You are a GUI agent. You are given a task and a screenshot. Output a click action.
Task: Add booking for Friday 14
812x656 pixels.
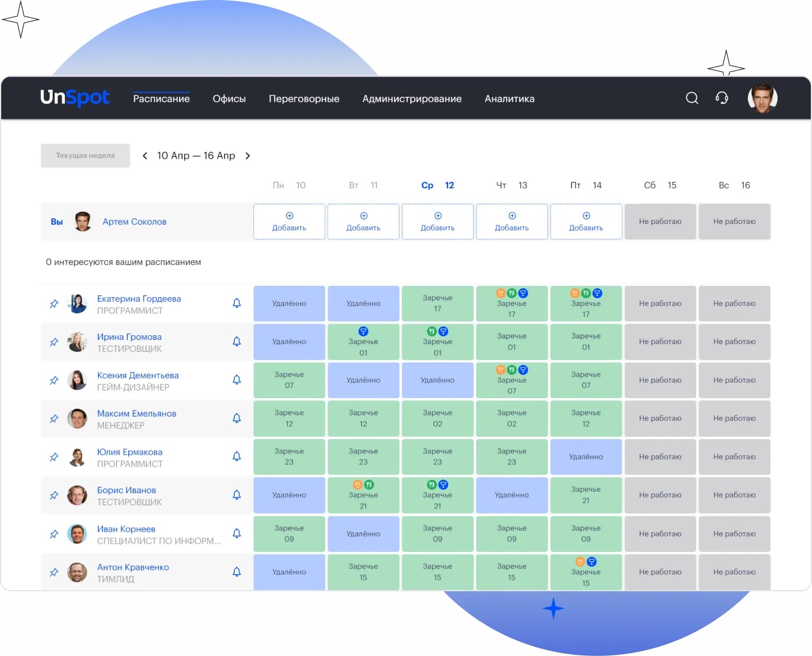(586, 222)
